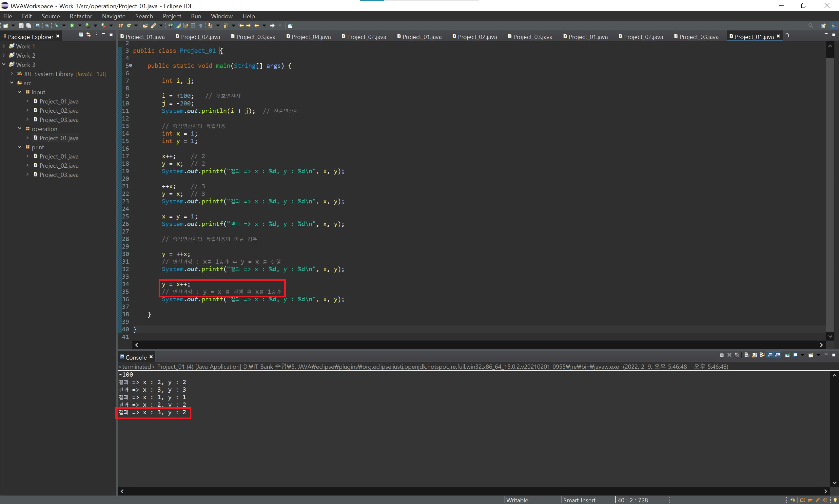The image size is (839, 504).
Task: Click Collapse All in Package Explorer
Action: pyautogui.click(x=81, y=35)
